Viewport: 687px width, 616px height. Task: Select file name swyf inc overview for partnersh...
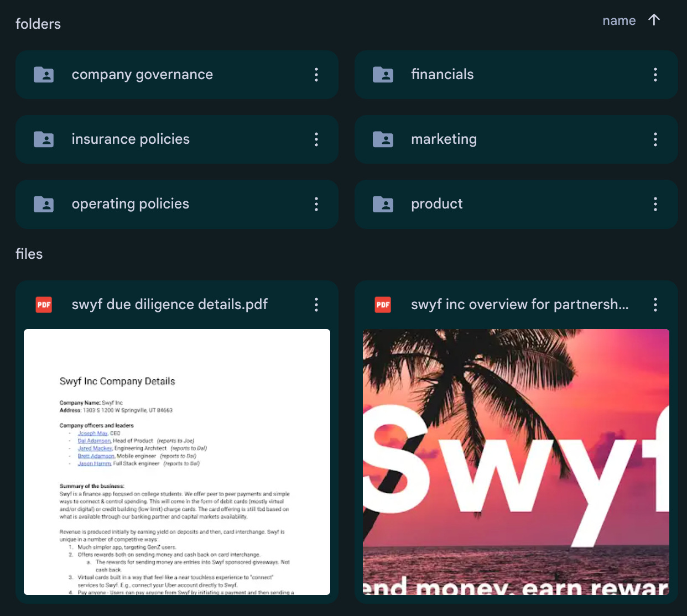(x=520, y=305)
